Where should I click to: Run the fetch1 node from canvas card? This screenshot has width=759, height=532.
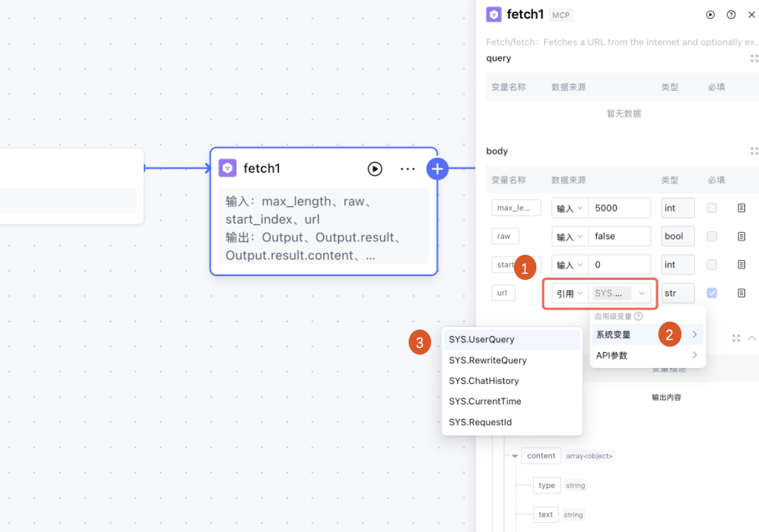[x=375, y=169]
